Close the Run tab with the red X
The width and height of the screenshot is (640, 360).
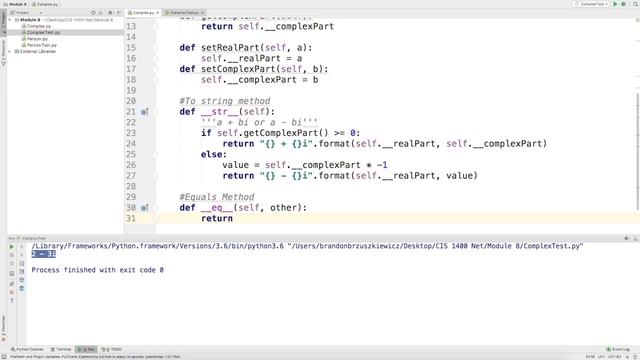tap(11, 292)
